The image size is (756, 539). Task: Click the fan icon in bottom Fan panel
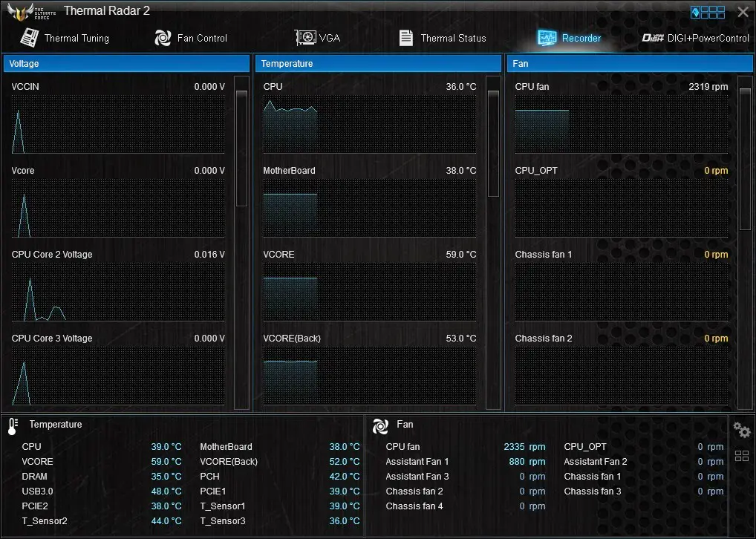380,426
